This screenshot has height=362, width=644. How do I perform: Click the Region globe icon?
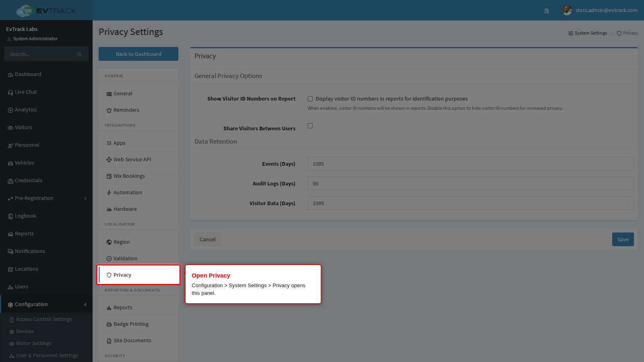[x=109, y=242]
